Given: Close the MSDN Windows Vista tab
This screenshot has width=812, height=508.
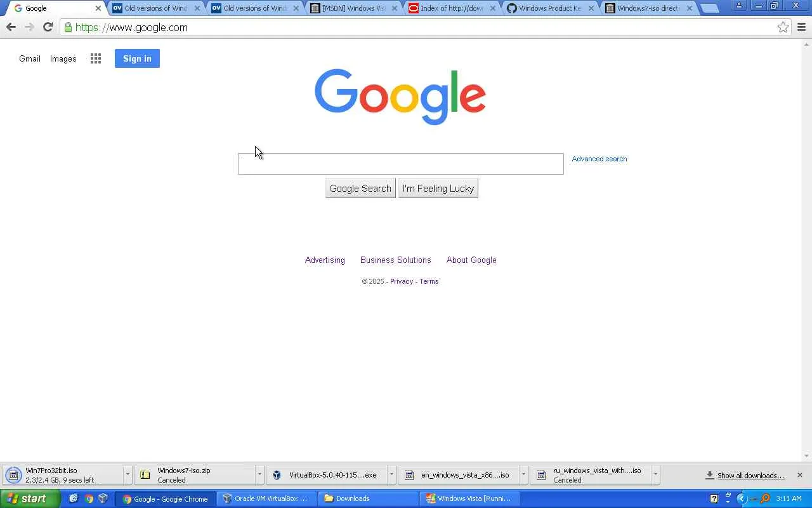Looking at the screenshot, I should click(x=395, y=8).
